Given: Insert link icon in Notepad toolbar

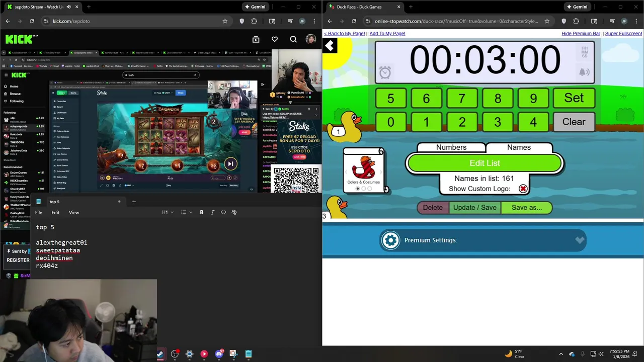Looking at the screenshot, I should (223, 212).
